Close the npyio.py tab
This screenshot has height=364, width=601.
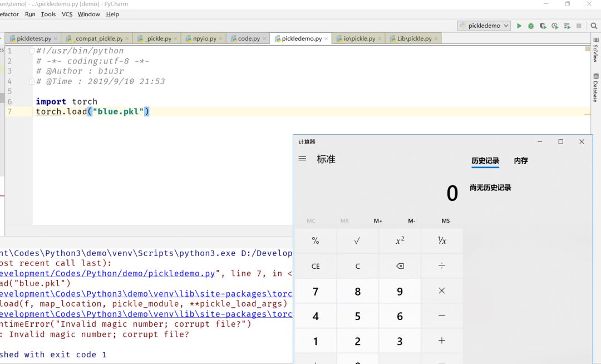pos(221,39)
